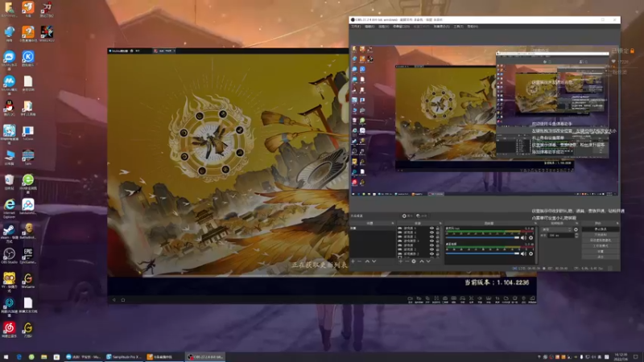Viewport: 644px width, 362px height.
Task: Pop out Sources dock via header icon
Action: 440,224
